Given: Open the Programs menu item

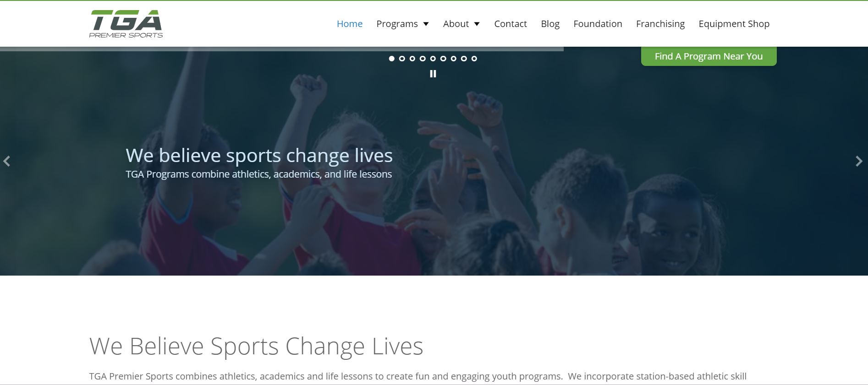Looking at the screenshot, I should (x=397, y=24).
